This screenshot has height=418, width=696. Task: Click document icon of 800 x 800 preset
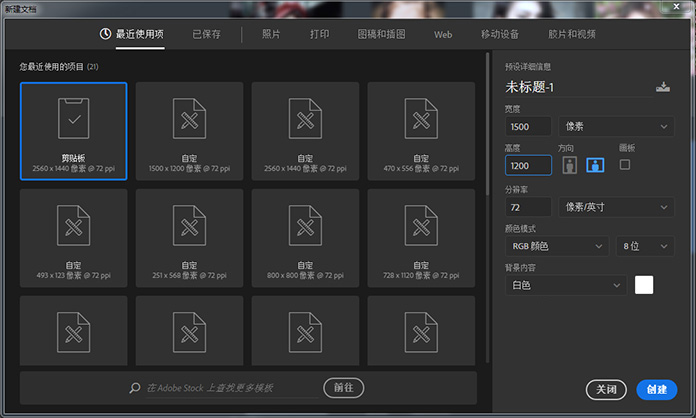pyautogui.click(x=305, y=225)
